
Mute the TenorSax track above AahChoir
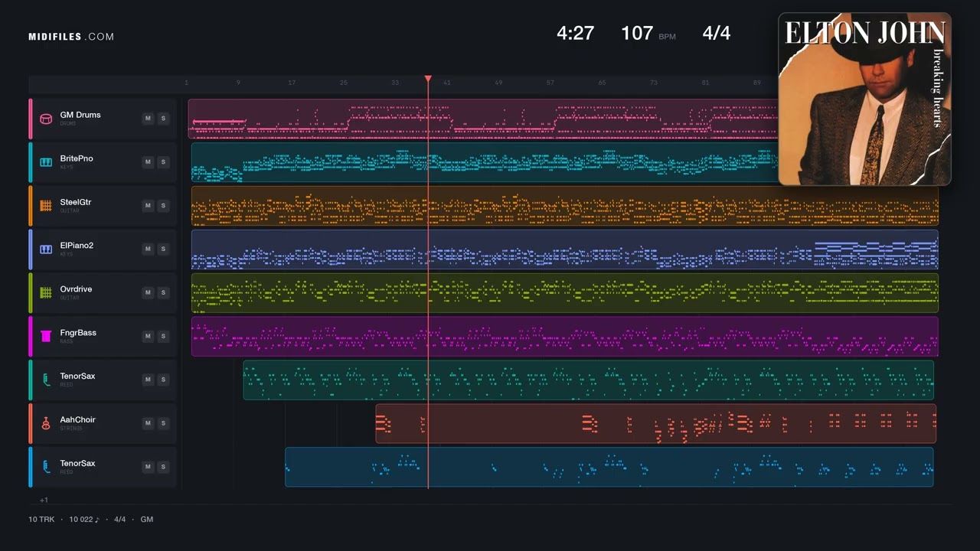tap(148, 380)
